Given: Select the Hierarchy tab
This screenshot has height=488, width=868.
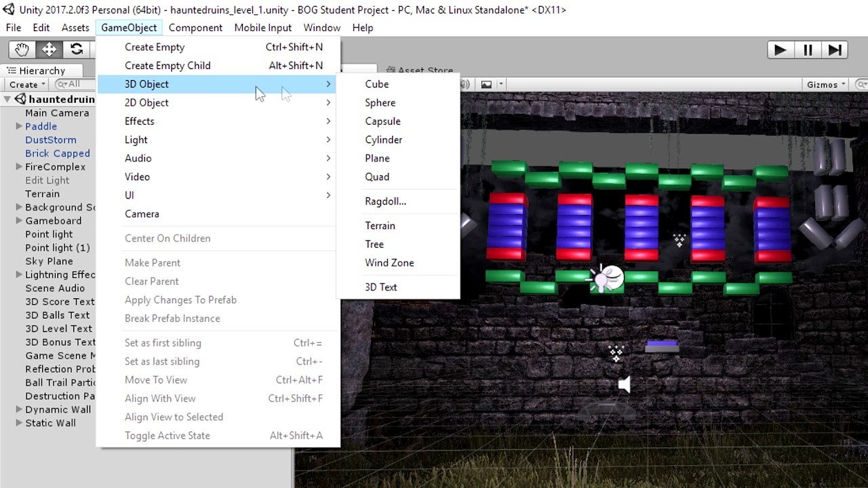Looking at the screenshot, I should pos(42,70).
